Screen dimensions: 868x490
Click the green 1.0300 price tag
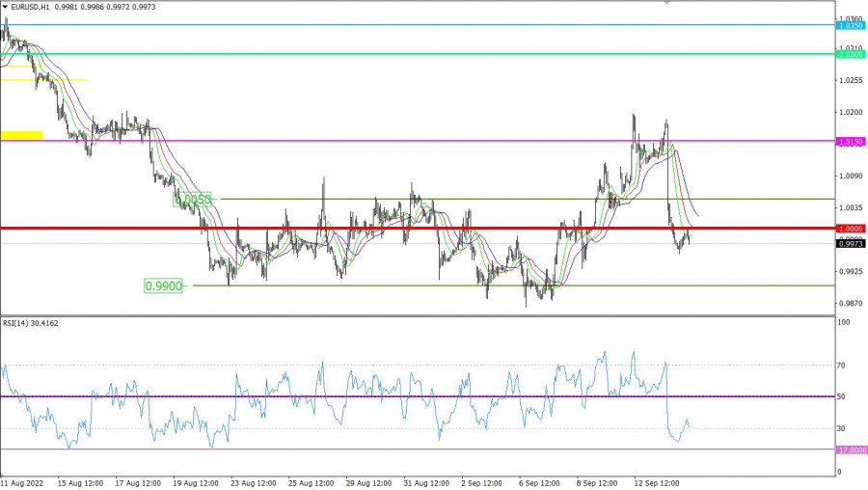point(850,55)
